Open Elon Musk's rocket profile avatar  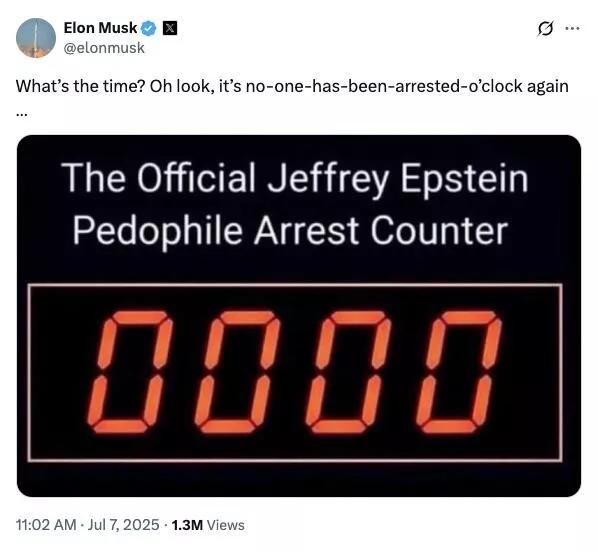pos(36,38)
